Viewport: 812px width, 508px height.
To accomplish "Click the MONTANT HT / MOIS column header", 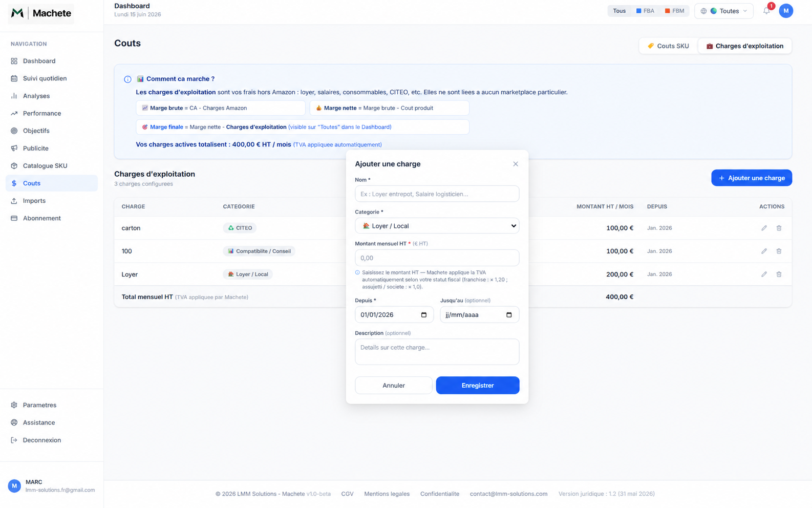I will [605, 207].
